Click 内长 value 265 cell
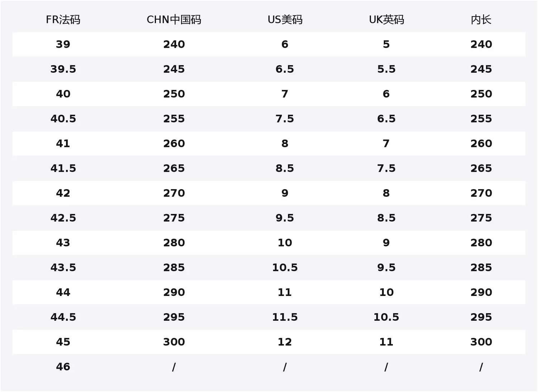The image size is (538, 392). tap(481, 168)
